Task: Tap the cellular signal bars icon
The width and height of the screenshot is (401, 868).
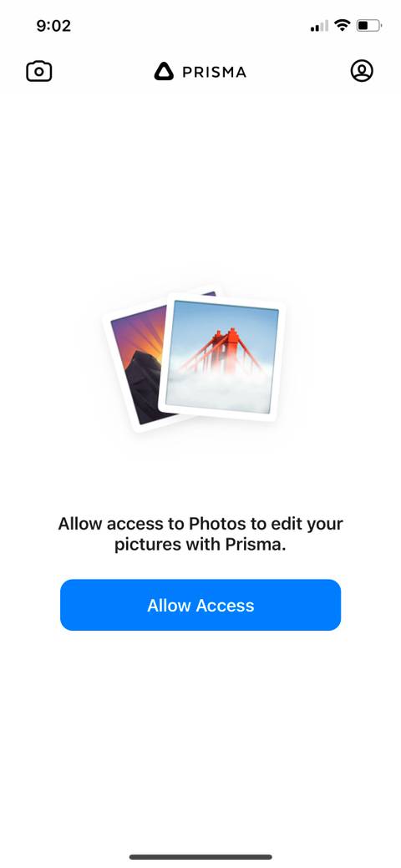Action: (319, 26)
